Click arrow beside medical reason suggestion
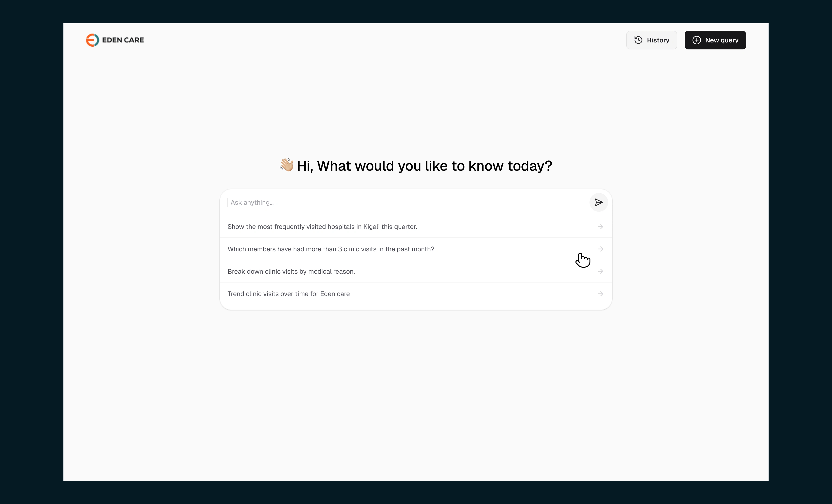Image resolution: width=832 pixels, height=504 pixels. [x=600, y=271]
